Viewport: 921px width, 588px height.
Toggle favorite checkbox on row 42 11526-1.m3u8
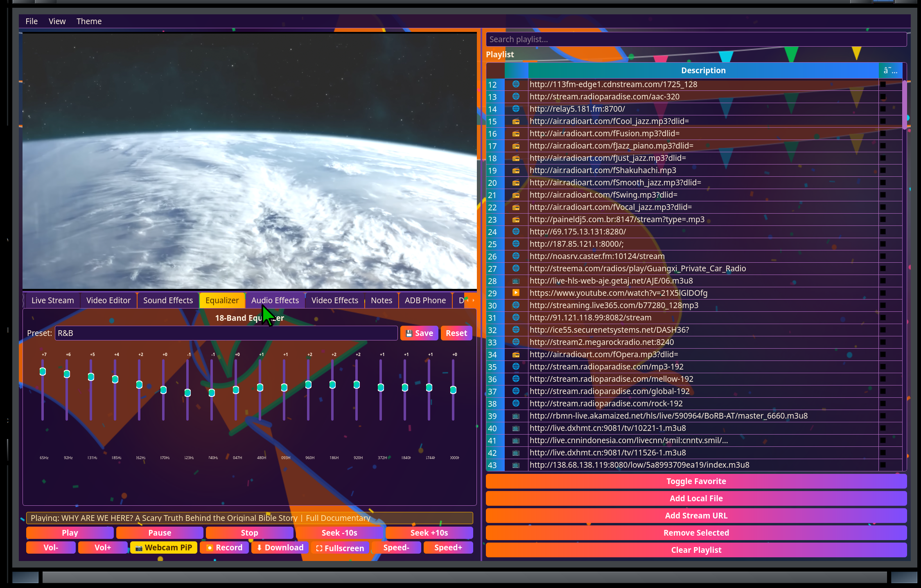point(883,453)
